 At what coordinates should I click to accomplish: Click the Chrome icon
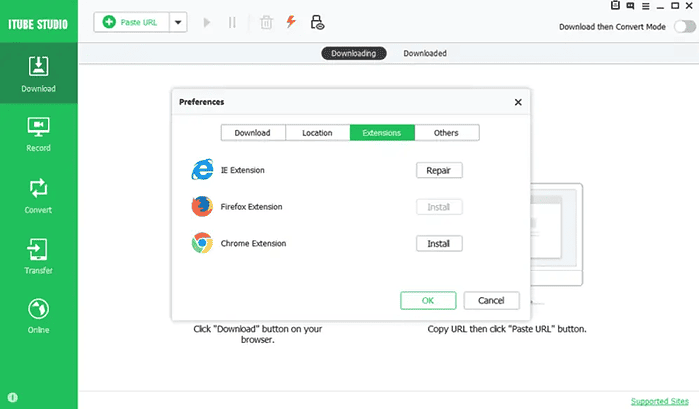(202, 243)
